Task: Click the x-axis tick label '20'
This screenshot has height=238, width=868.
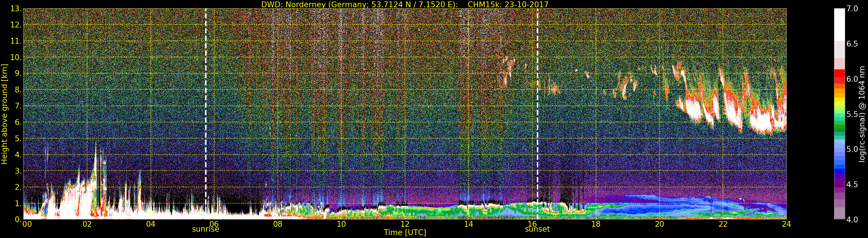Action: pos(659,224)
